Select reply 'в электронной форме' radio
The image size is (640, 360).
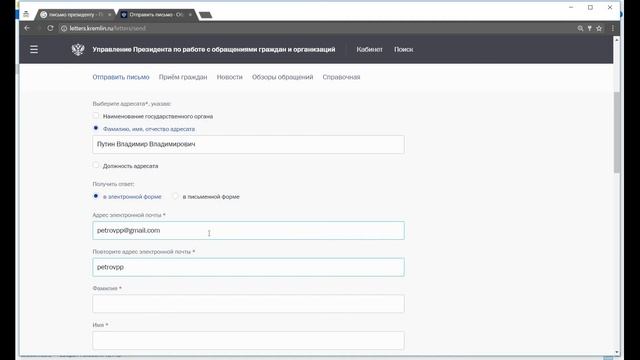pyautogui.click(x=96, y=196)
